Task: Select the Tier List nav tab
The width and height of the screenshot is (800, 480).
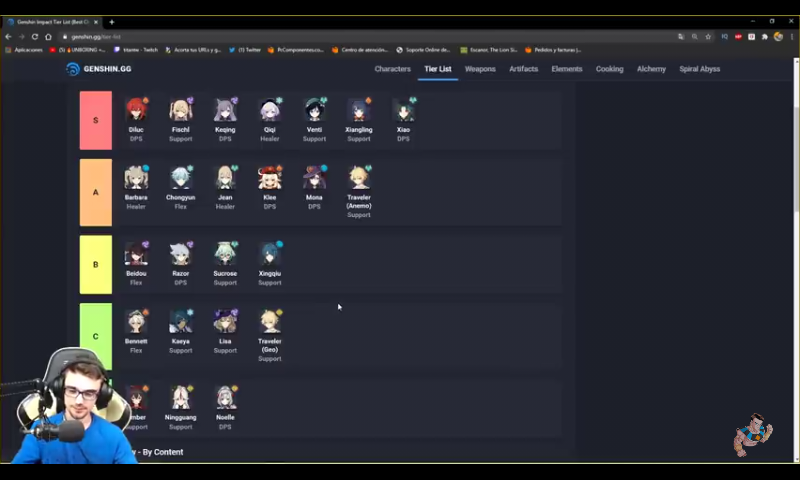Action: point(438,69)
